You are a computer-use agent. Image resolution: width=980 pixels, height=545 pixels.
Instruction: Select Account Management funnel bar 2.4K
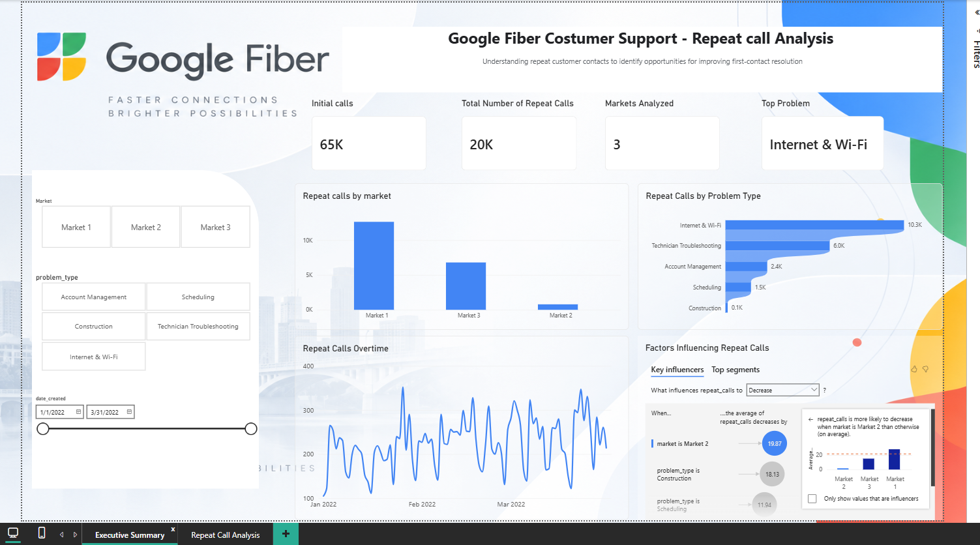[746, 267]
